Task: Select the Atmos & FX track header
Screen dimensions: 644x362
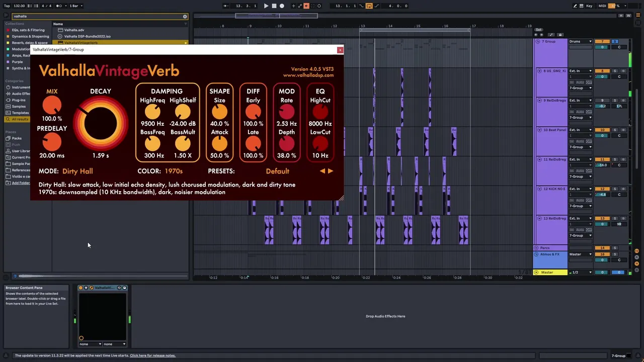Action: 550,260
